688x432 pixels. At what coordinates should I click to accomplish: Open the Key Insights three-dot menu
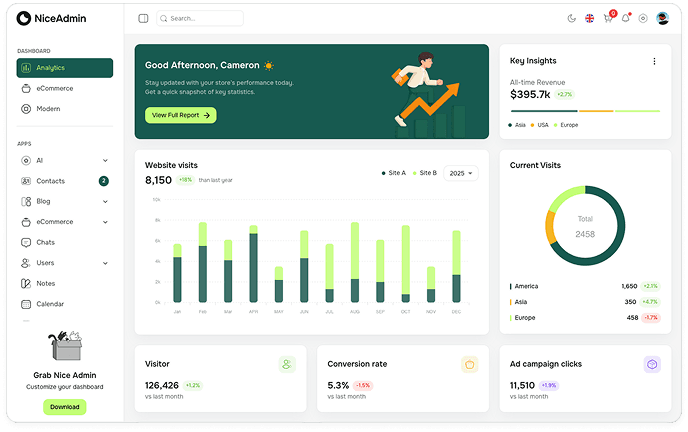(x=654, y=61)
